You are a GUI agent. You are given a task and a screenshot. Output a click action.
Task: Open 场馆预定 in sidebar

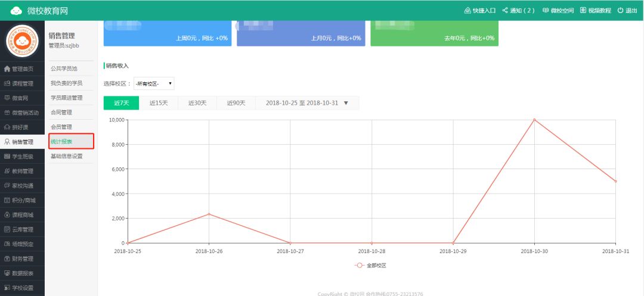point(22,244)
